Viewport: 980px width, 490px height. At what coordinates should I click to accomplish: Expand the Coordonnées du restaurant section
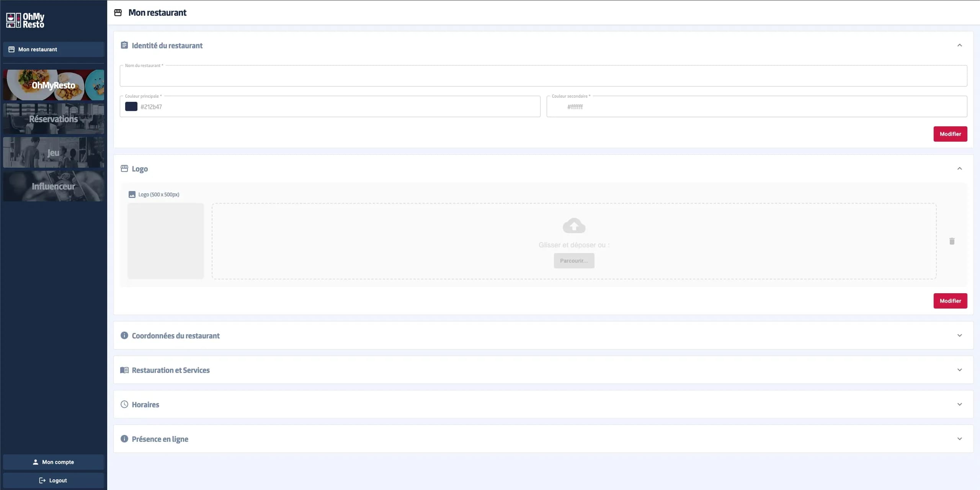pyautogui.click(x=960, y=335)
